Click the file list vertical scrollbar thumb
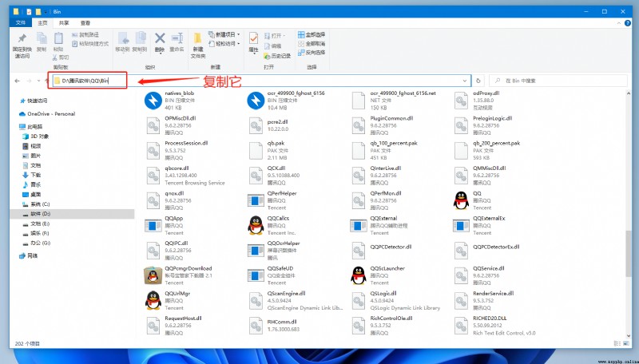Image resolution: width=639 pixels, height=364 pixels. [628, 253]
